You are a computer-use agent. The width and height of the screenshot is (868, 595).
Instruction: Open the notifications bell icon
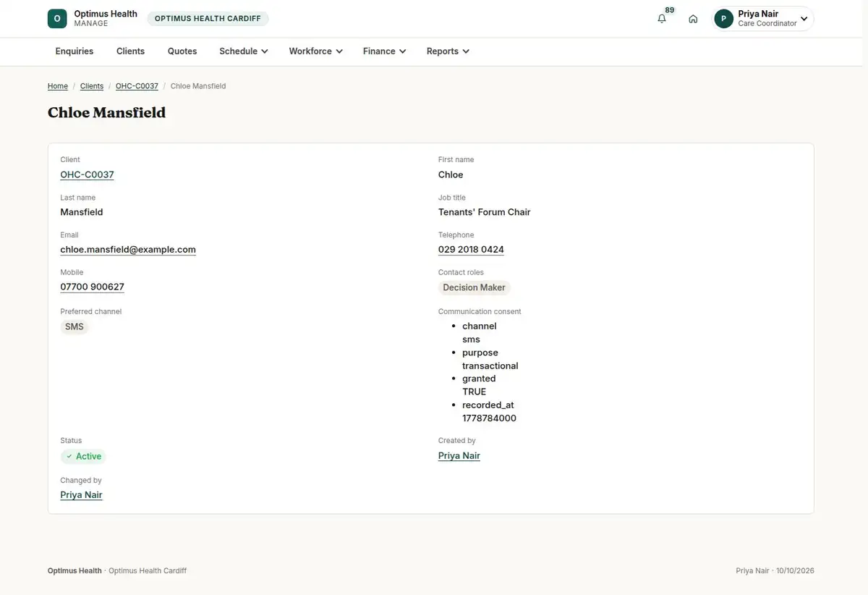click(x=662, y=19)
